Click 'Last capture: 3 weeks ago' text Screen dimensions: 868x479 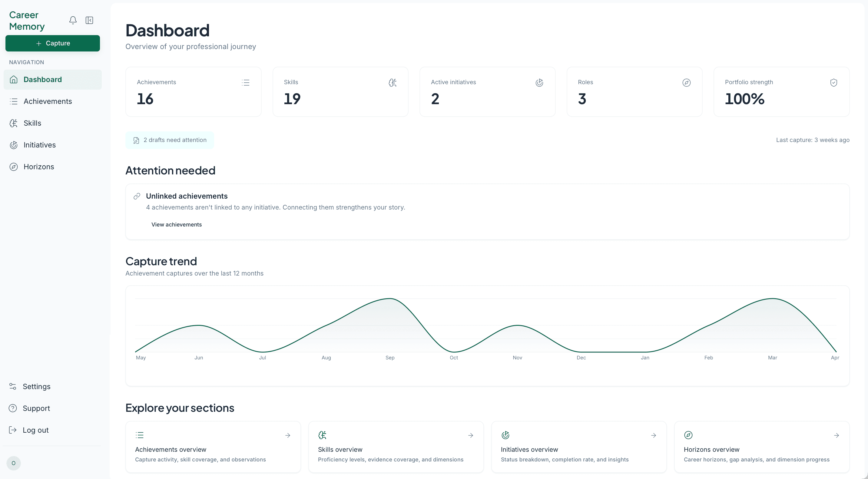point(813,140)
